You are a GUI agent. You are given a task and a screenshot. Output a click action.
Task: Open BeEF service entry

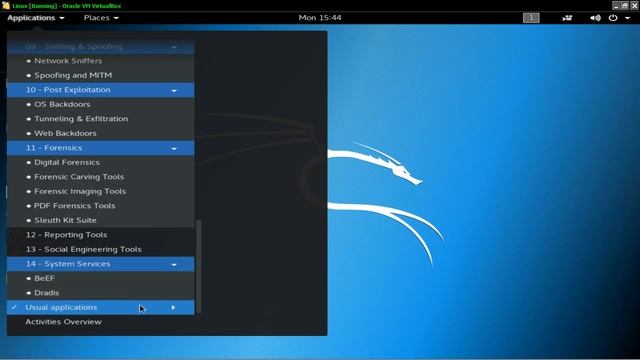click(x=100, y=278)
